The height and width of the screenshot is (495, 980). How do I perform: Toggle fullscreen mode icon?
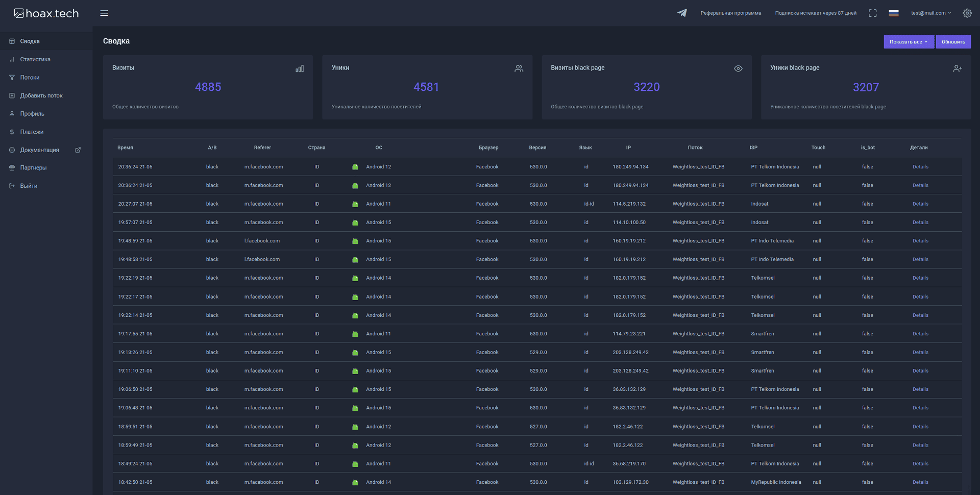(x=872, y=13)
